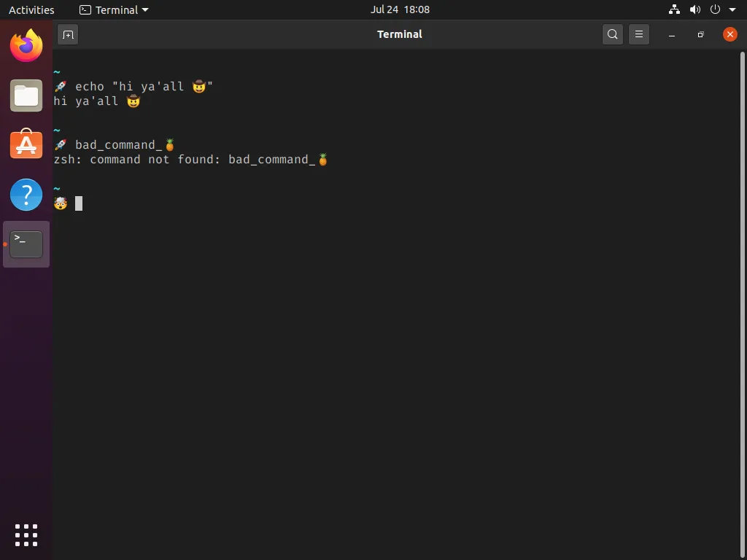Open Ubuntu Software from the dock
The width and height of the screenshot is (747, 560).
(26, 144)
